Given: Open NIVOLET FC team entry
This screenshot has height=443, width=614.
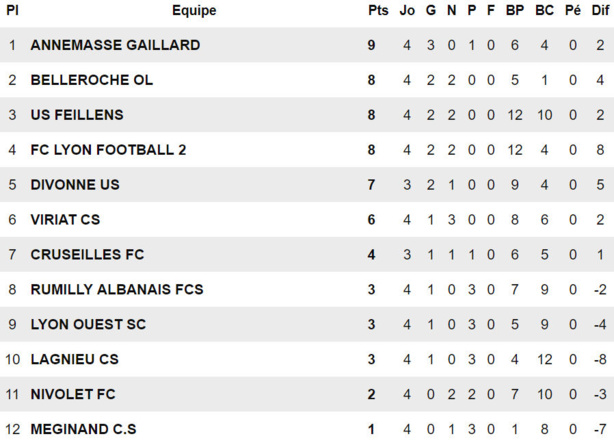Looking at the screenshot, I should tap(73, 395).
